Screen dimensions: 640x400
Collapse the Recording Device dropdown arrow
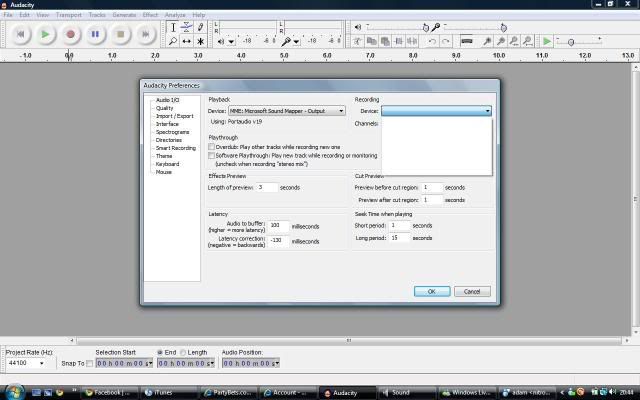point(487,111)
